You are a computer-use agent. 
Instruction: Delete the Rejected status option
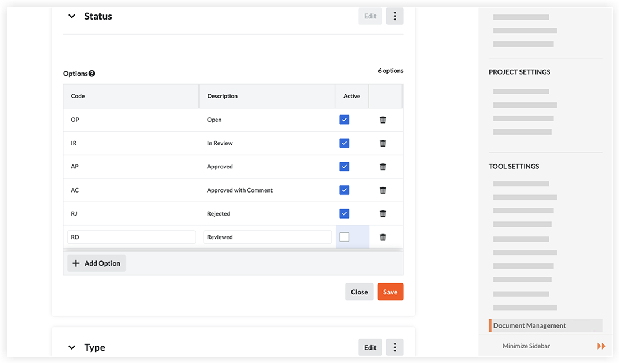[383, 213]
